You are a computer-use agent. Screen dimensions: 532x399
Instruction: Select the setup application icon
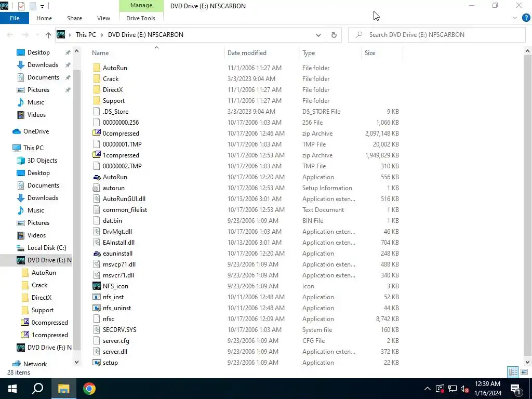pyautogui.click(x=97, y=362)
